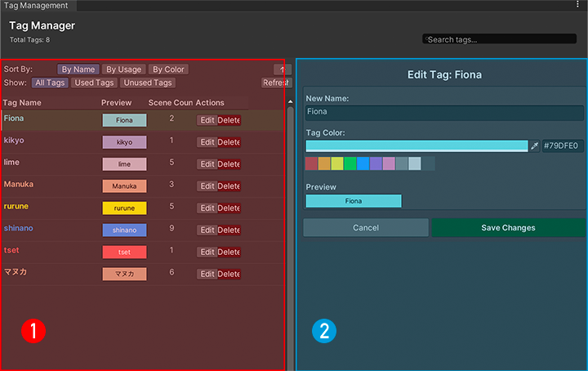
Task: Sort tags by color
Action: [168, 69]
